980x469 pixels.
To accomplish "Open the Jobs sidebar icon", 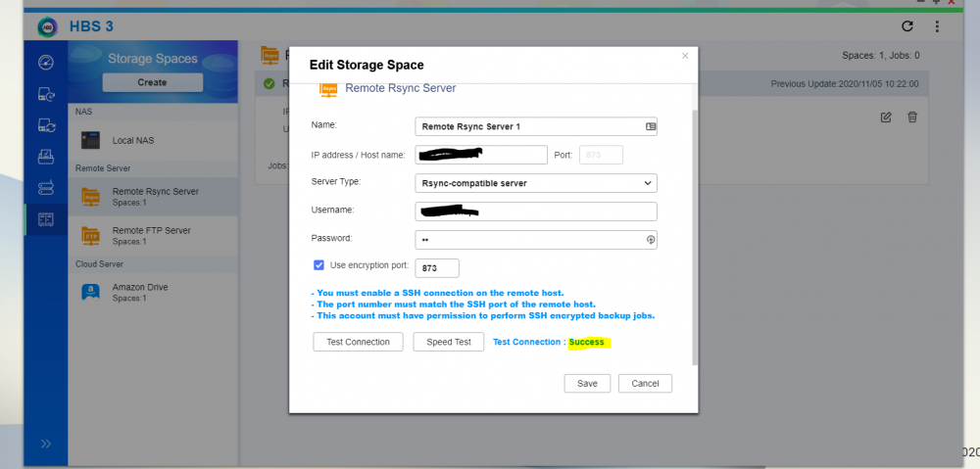I will 46,156.
